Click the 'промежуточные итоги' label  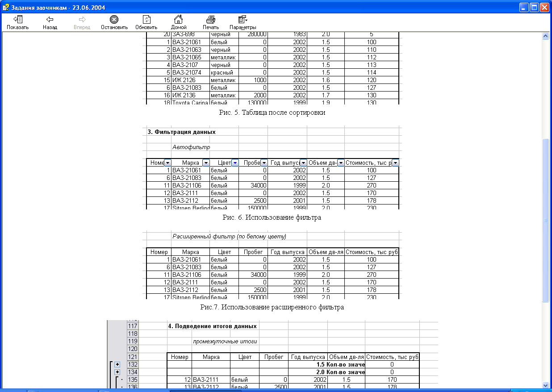pos(225,341)
